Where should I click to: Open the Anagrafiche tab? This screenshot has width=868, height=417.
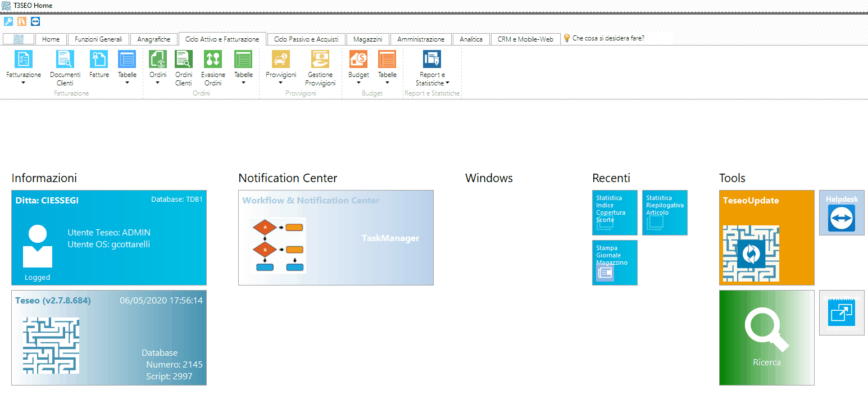coord(153,39)
